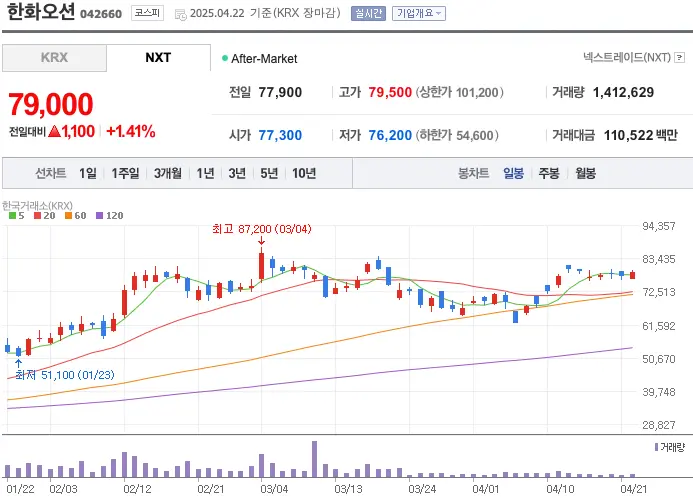Viewport: 693px width, 503px height.
Task: Click the 04/21 date on the chart axis
Action: click(633, 489)
